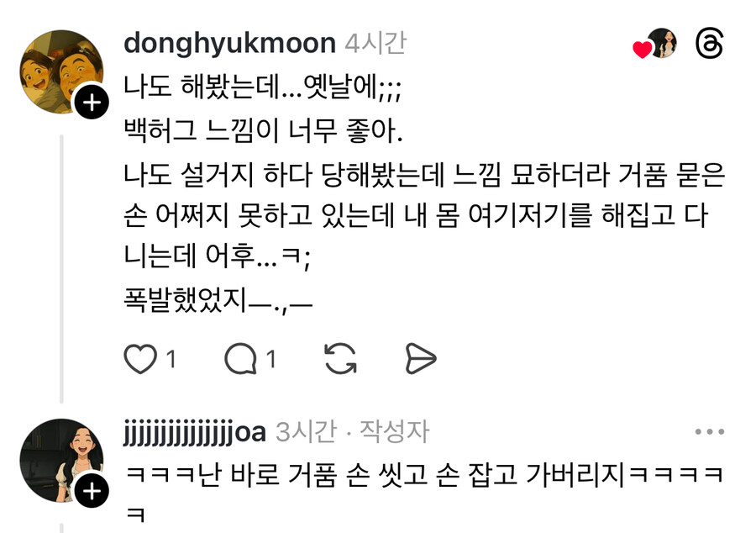Open the small liker avatar beside the heart
756x533 pixels.
663,42
